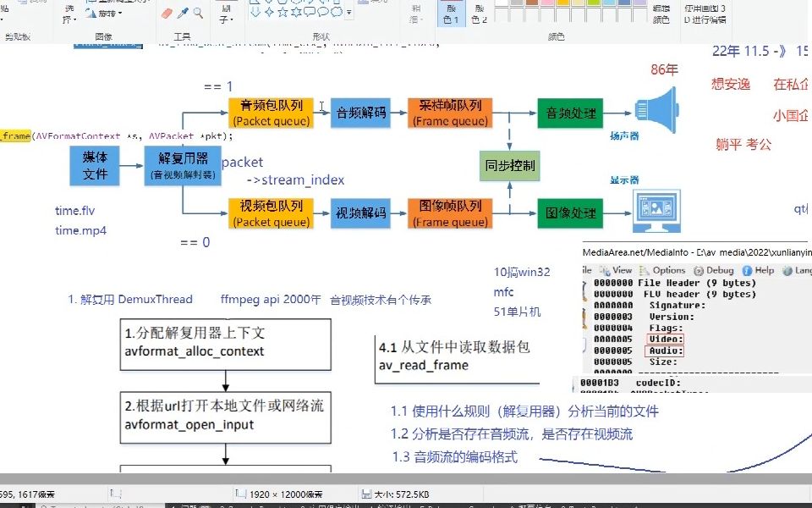Click the 图像处理 green box
The width and height of the screenshot is (812, 508).
(x=570, y=213)
